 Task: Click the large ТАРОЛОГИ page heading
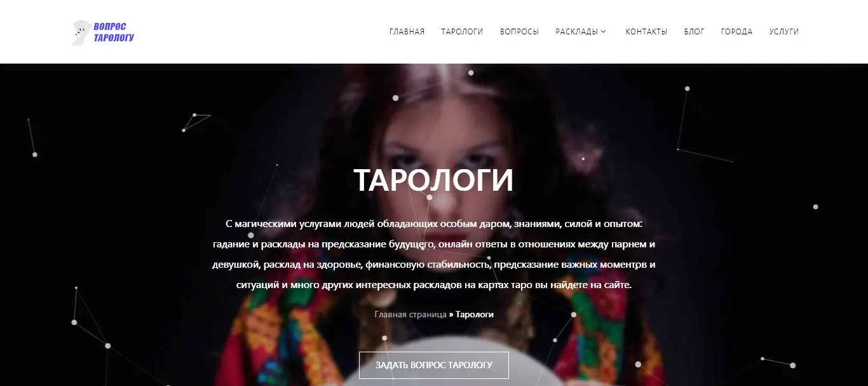pos(433,181)
